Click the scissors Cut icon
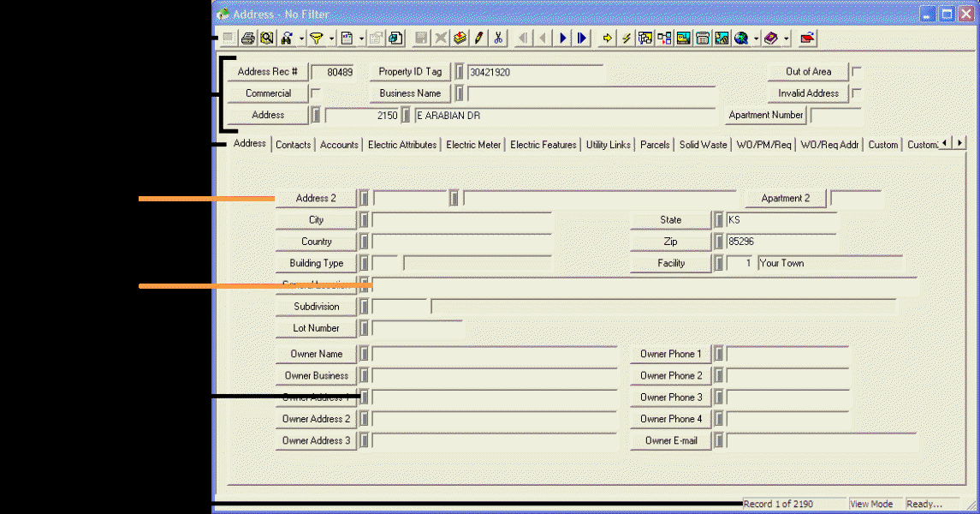 point(498,39)
